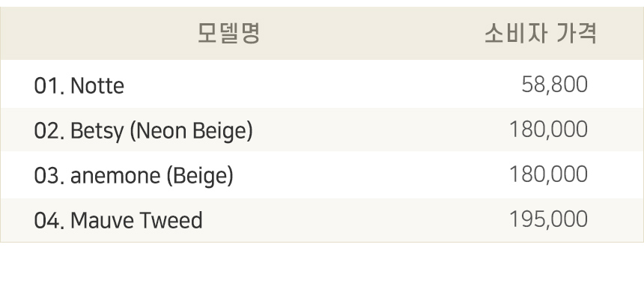Viewport: 644px width, 289px height.
Task: Select the 04. Mauve Tweed entry
Action: tap(118, 220)
